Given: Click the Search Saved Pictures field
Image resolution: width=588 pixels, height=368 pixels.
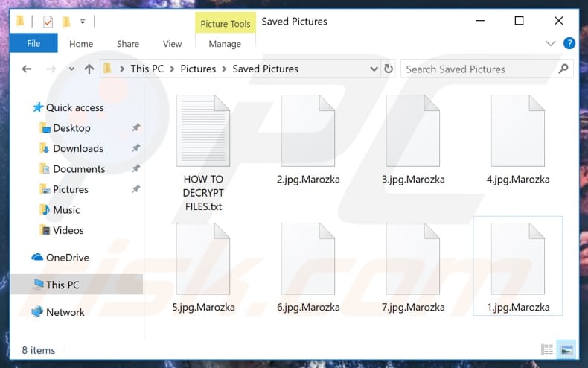Looking at the screenshot, I should pos(476,69).
